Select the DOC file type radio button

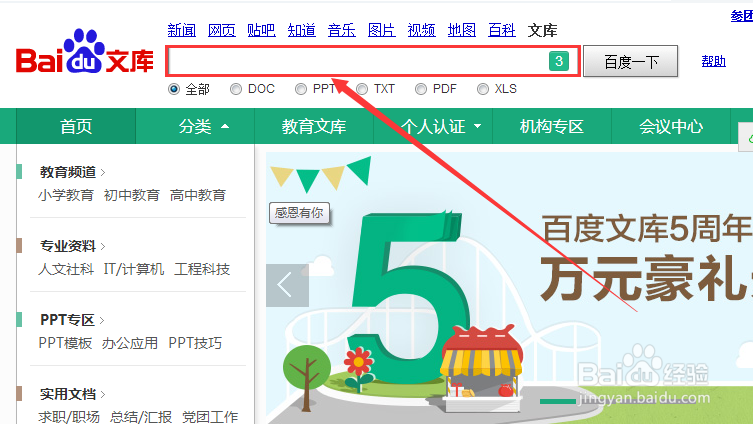(235, 89)
